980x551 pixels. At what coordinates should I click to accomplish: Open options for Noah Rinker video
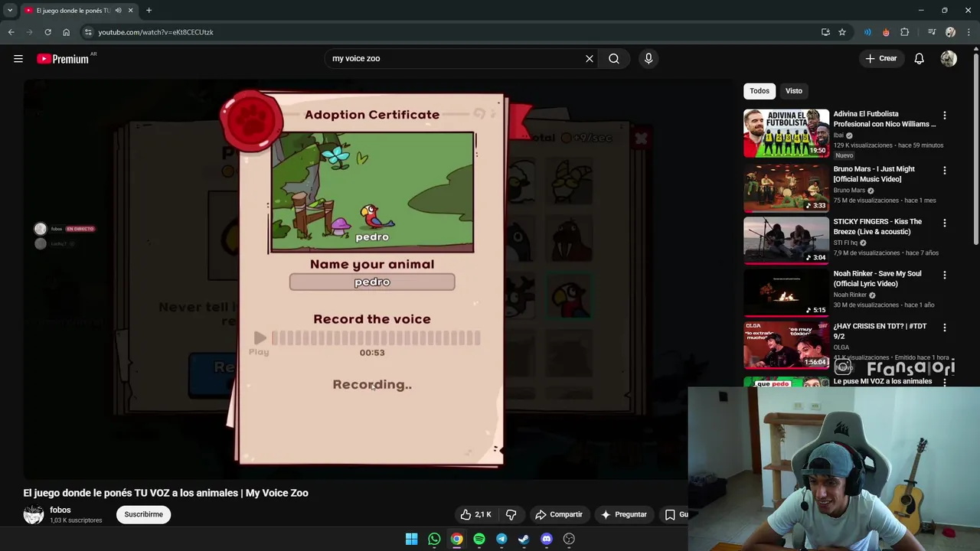click(944, 275)
